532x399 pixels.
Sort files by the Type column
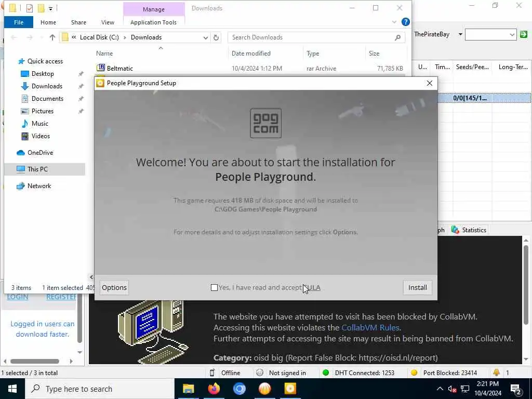point(313,54)
